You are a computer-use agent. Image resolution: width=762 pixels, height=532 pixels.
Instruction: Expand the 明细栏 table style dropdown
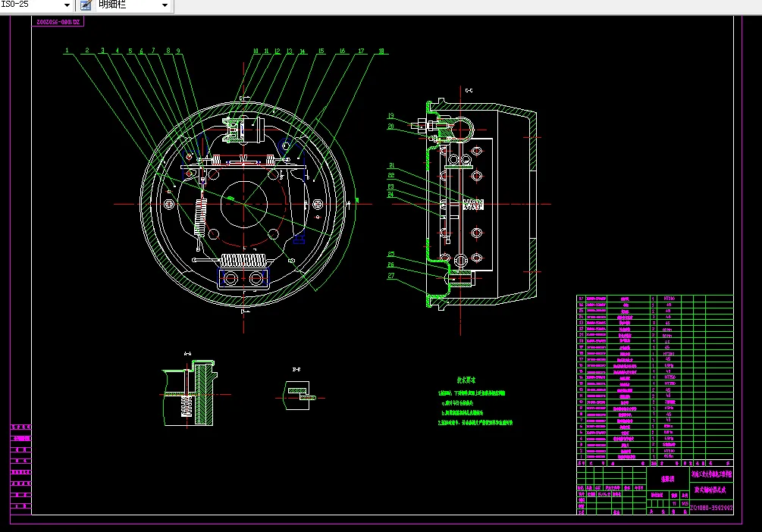click(x=165, y=5)
